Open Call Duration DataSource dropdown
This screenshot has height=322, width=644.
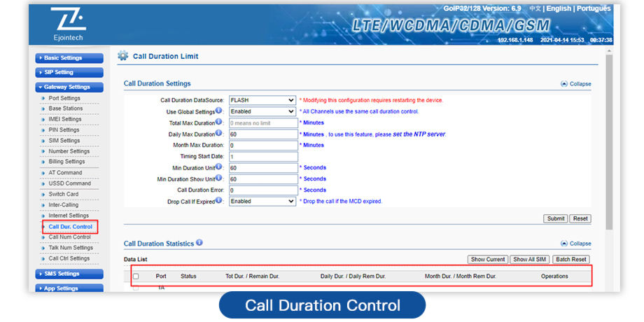pos(262,100)
